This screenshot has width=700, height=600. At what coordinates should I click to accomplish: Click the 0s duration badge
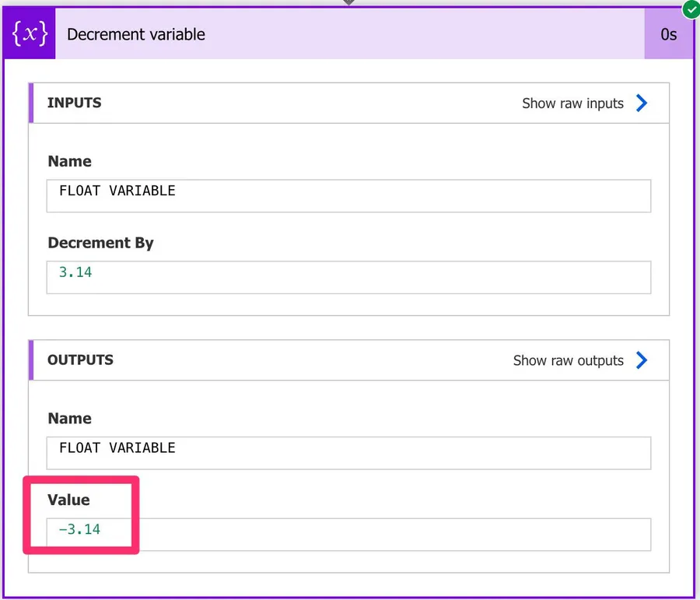point(668,34)
